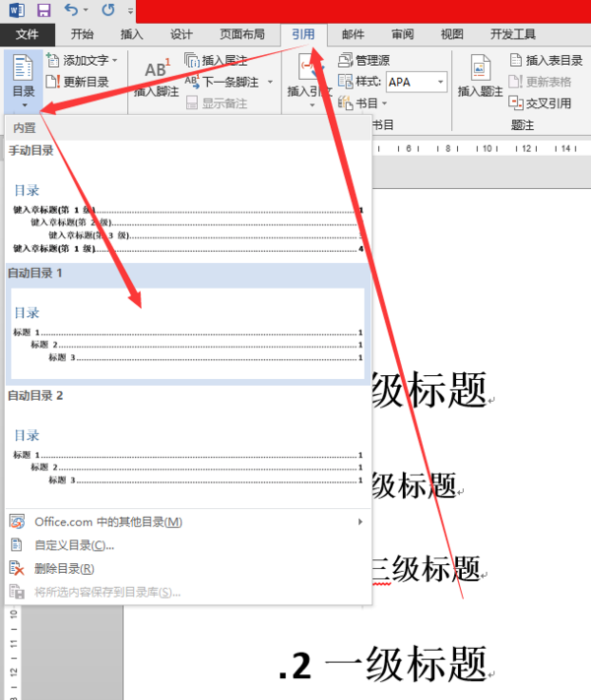This screenshot has width=591, height=700.
Task: Expand the 添加文字 dropdown arrow
Action: click(115, 60)
